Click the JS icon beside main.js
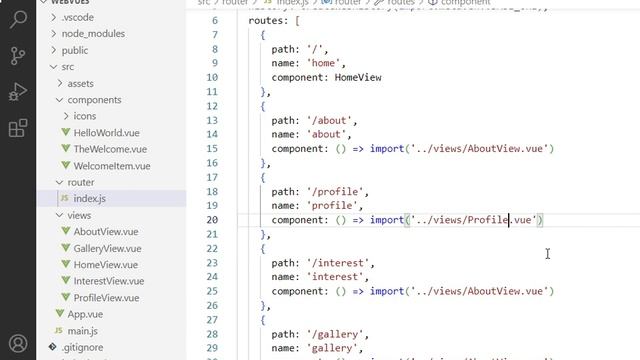Screen dimensions: 640x360 click(x=59, y=330)
